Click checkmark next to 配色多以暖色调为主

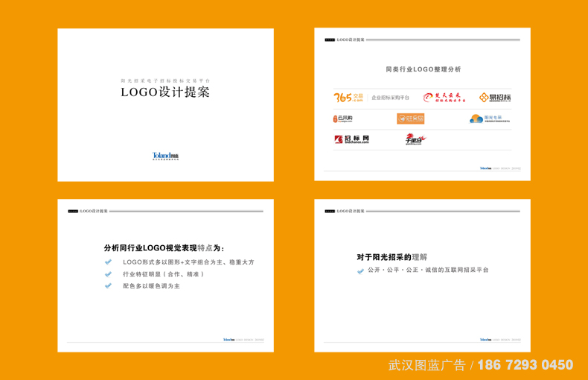(109, 286)
